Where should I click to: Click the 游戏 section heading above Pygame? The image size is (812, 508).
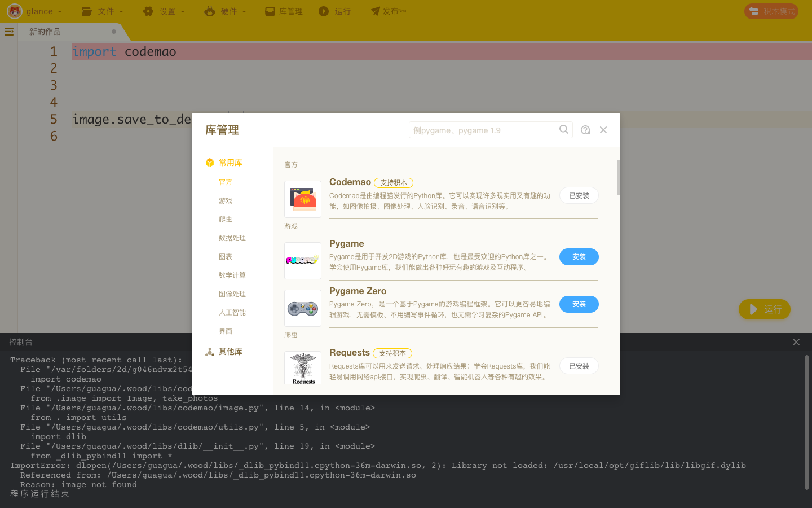pos(291,226)
